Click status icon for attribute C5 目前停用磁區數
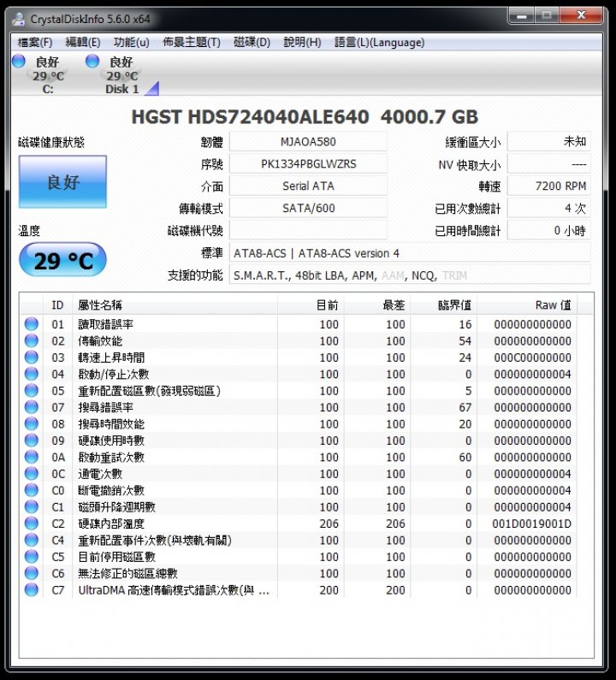616x680 pixels. click(32, 557)
